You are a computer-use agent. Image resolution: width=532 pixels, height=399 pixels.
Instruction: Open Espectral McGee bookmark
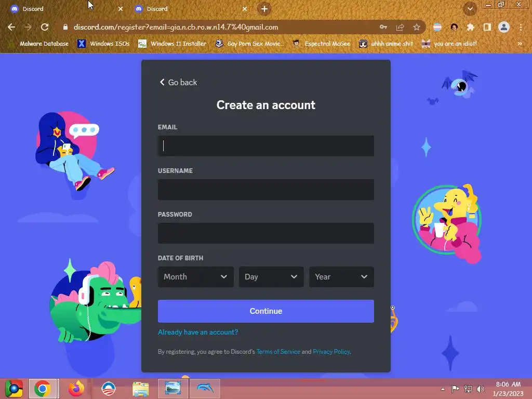(321, 44)
